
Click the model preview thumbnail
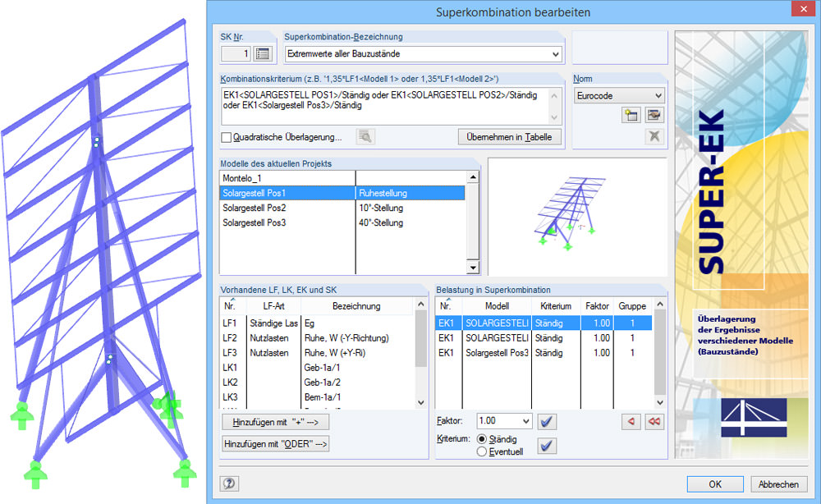pyautogui.click(x=577, y=217)
